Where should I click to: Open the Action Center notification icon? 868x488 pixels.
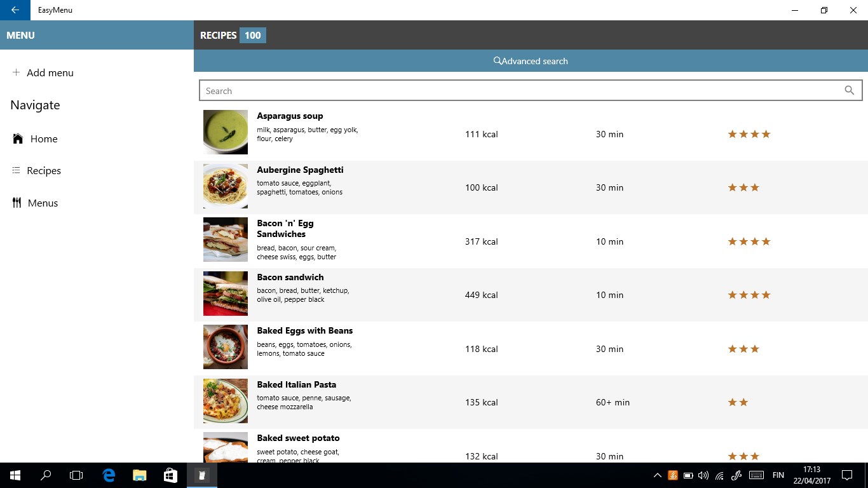[x=846, y=475]
